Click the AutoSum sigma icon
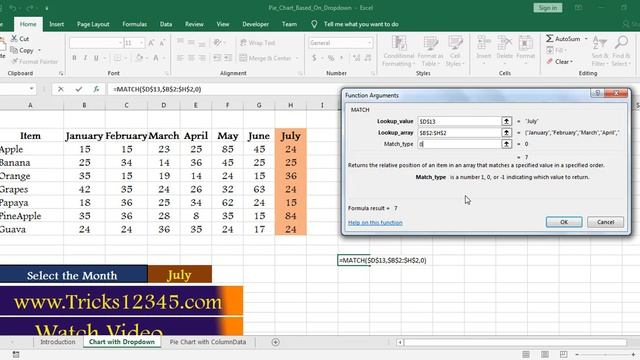This screenshot has width=640, height=360. [550, 39]
